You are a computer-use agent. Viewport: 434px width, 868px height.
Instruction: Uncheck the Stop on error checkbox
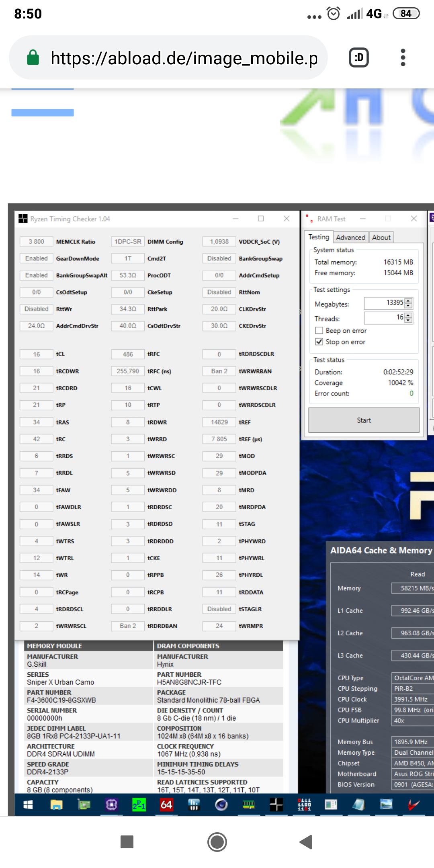pos(319,342)
